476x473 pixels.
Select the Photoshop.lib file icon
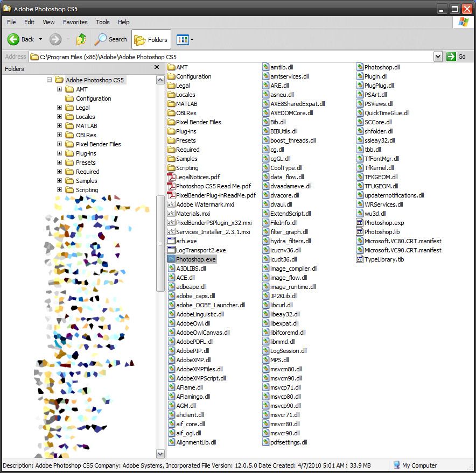pyautogui.click(x=360, y=232)
